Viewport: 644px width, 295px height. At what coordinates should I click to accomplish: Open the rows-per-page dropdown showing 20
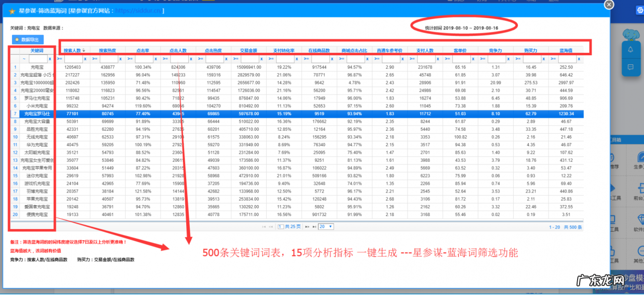[x=326, y=227]
